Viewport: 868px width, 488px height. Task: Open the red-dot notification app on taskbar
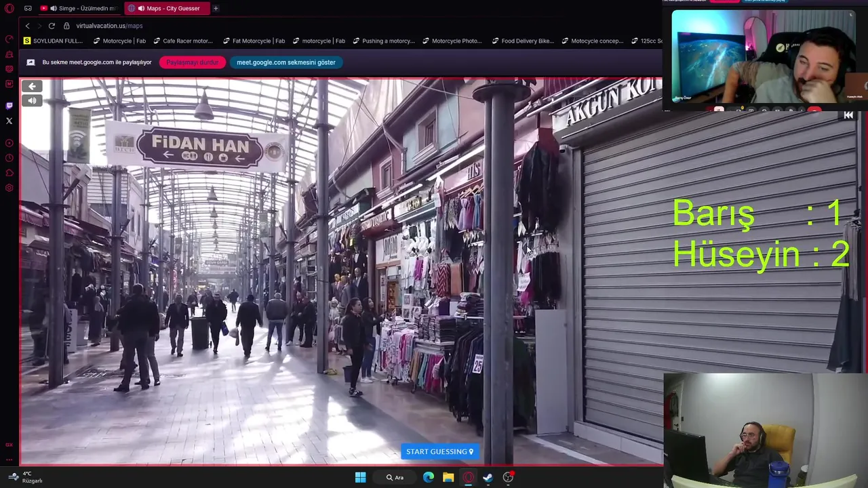coord(508,477)
